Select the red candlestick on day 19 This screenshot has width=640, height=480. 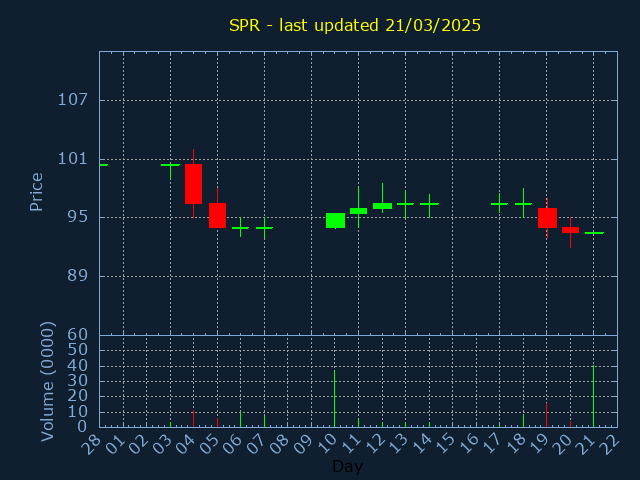point(547,218)
